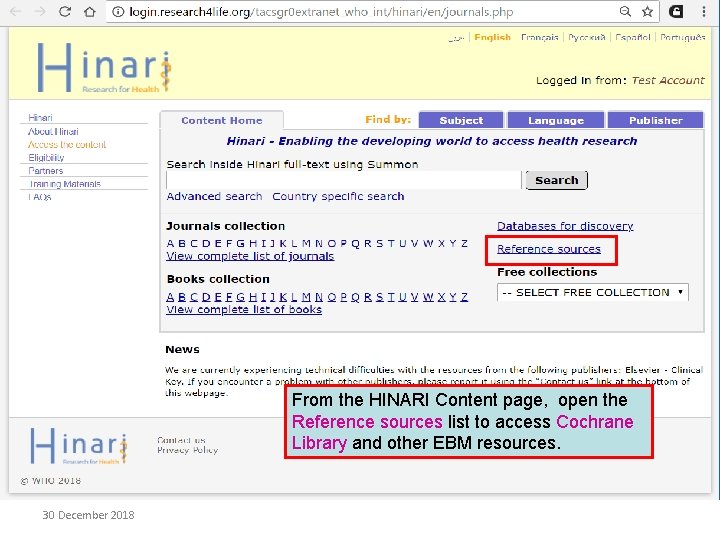This screenshot has width=720, height=540.
Task: Click the zoom magnifier icon in address bar
Action: pos(625,11)
